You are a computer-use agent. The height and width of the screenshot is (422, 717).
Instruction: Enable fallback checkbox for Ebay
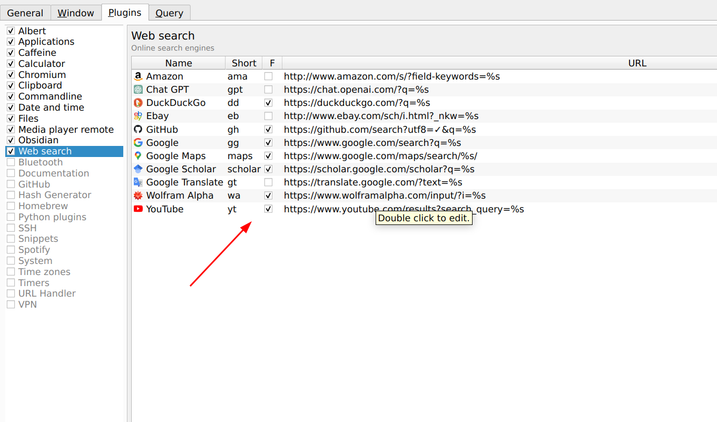[x=268, y=116]
